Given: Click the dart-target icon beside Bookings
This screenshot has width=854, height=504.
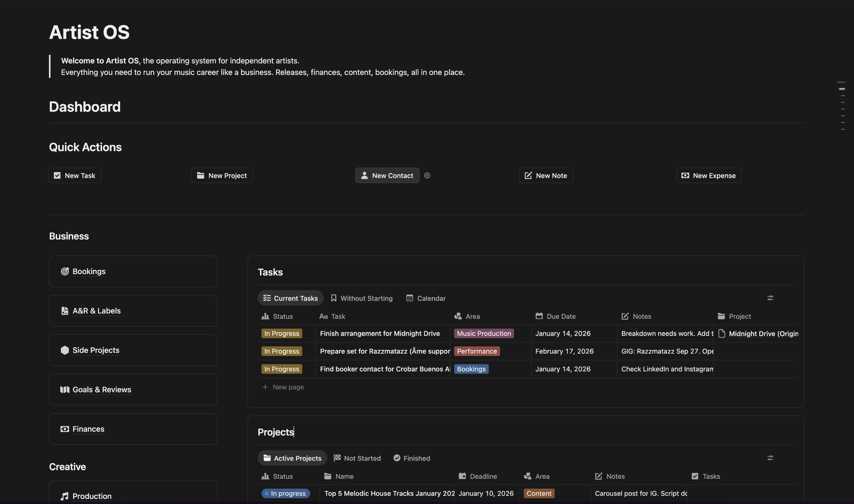Looking at the screenshot, I should tap(65, 271).
